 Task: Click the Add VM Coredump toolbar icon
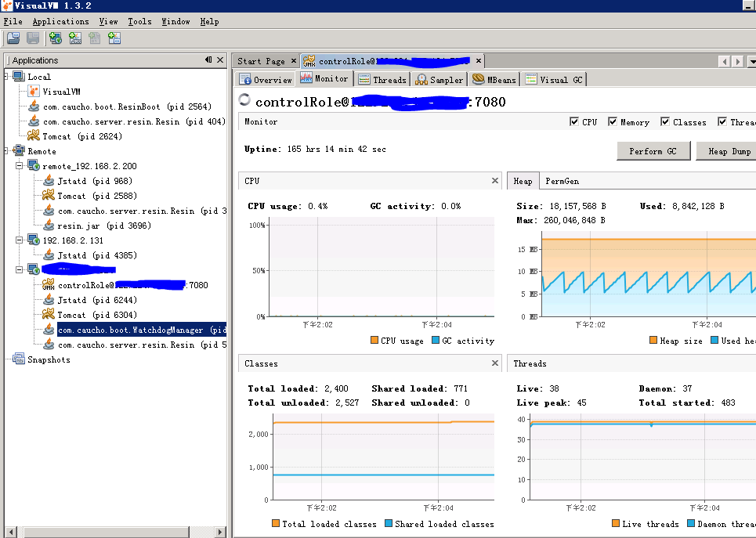(95, 38)
